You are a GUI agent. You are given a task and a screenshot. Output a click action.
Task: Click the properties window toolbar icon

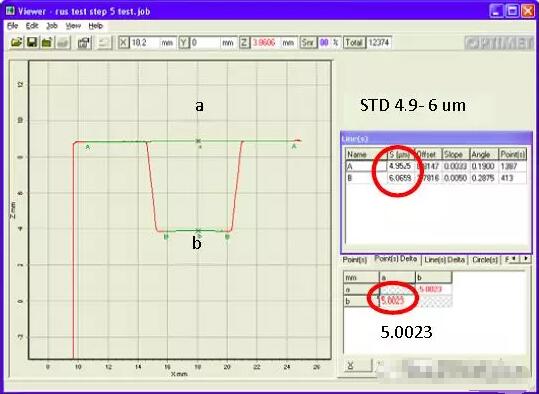pyautogui.click(x=84, y=43)
